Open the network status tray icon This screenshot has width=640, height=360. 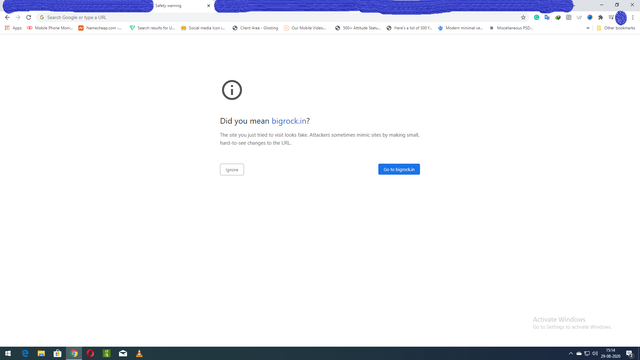tap(587, 353)
